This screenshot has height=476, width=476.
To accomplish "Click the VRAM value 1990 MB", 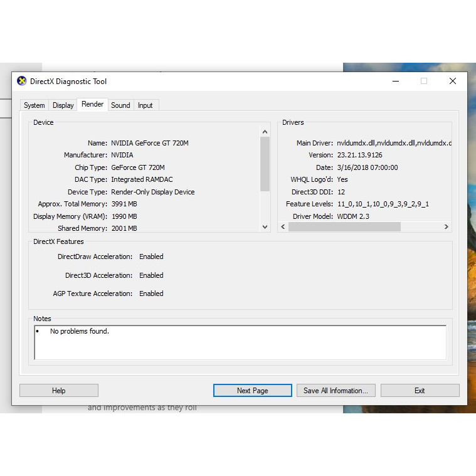I will pos(124,216).
